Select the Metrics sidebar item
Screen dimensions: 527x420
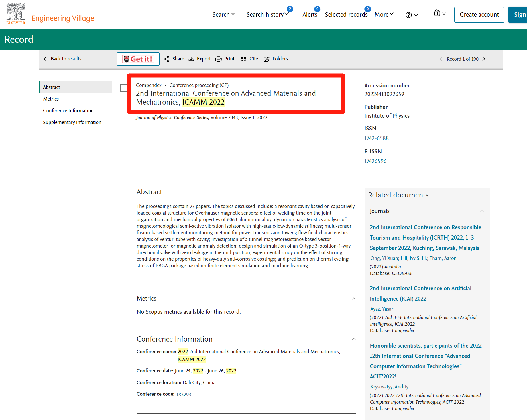click(x=51, y=99)
